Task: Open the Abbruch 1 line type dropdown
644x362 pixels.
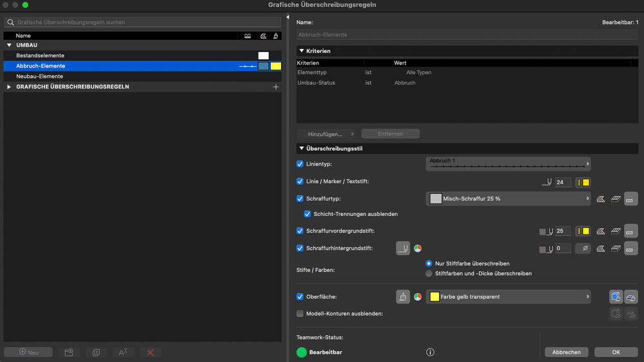Action: click(508, 164)
